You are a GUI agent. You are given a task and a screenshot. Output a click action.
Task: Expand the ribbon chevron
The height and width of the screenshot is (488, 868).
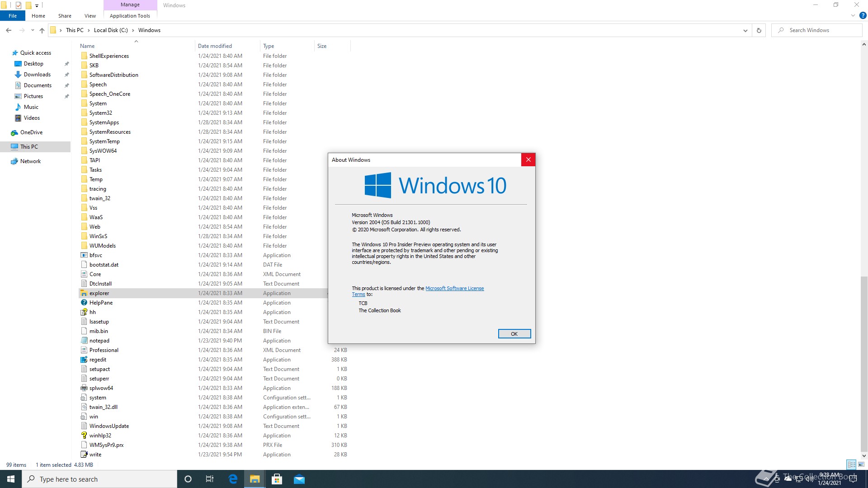[853, 15]
